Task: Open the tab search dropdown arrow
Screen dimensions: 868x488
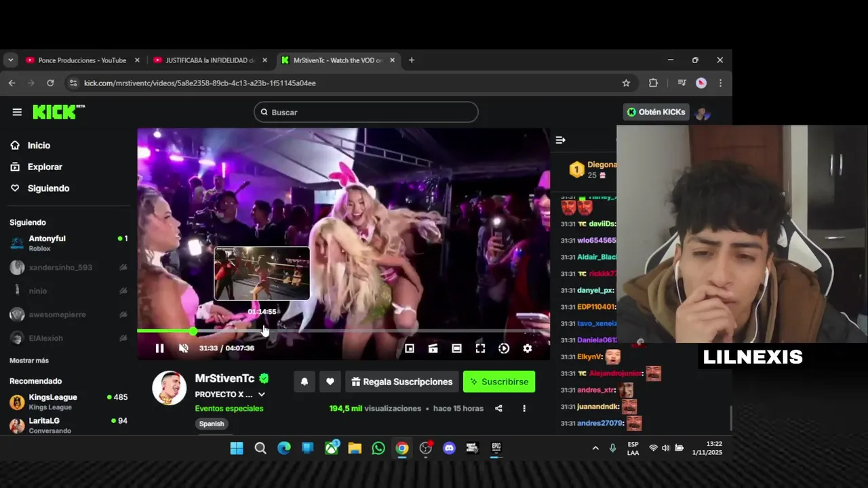Action: [x=10, y=60]
